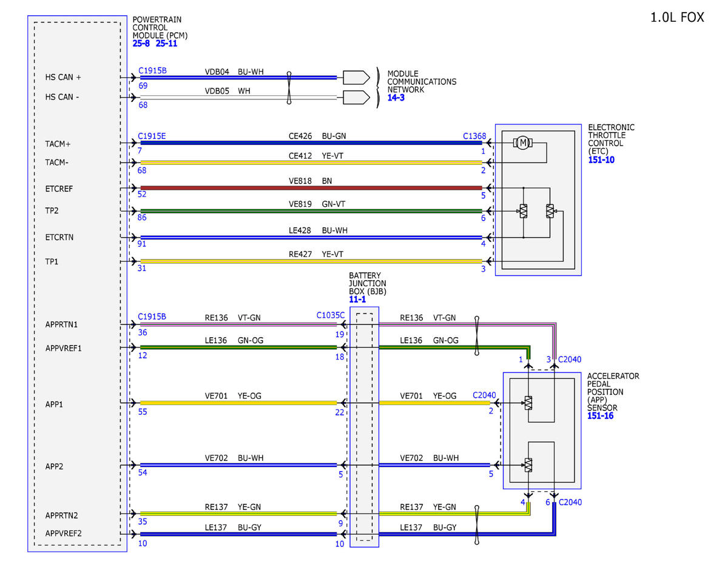The image size is (728, 562).
Task: Select the ETCRTN signal name
Action: pyautogui.click(x=59, y=237)
